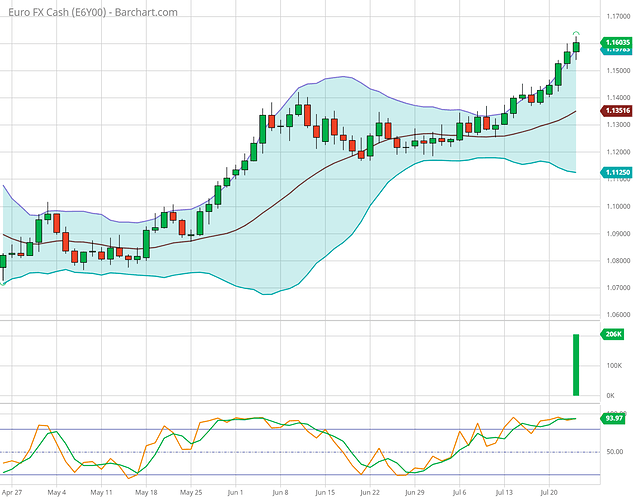Click the small green arc marker above last candle
The width and height of the screenshot is (633, 500).
(577, 34)
